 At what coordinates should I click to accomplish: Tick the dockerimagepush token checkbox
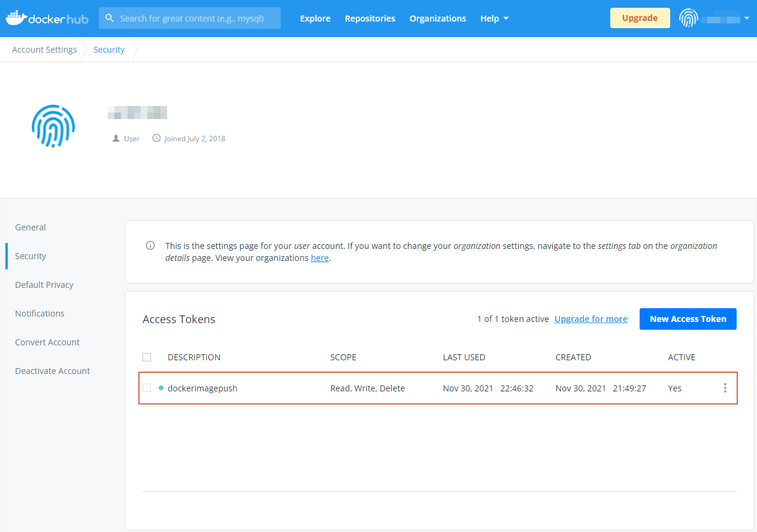point(147,388)
